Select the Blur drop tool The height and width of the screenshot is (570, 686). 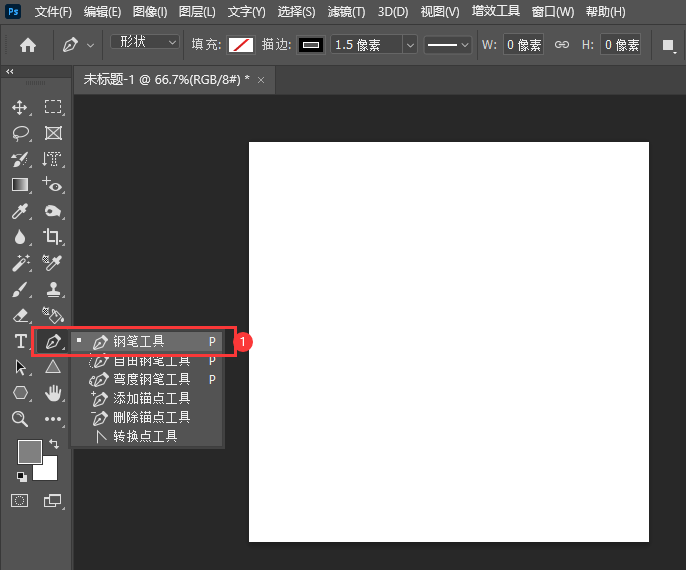coord(20,237)
